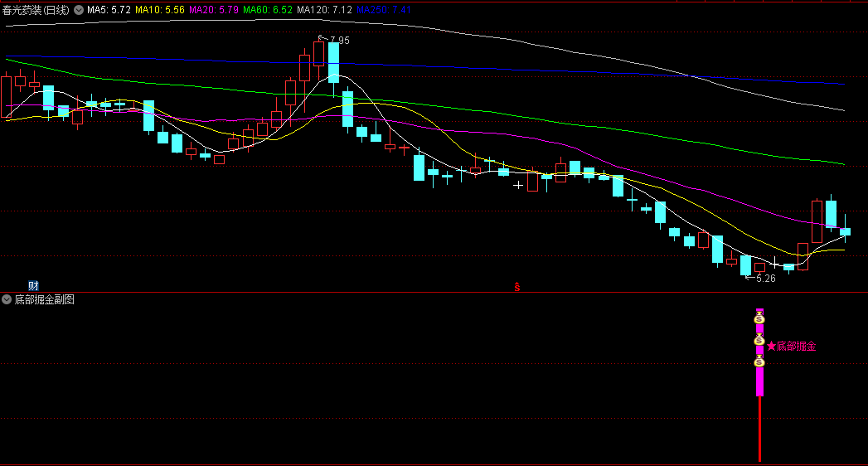The image size is (868, 466).
Task: Click the white crosshair cursor marker
Action: pos(517,185)
